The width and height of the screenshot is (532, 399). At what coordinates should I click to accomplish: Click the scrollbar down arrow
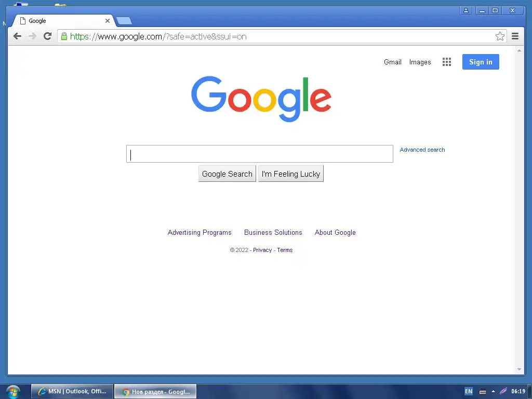pyautogui.click(x=519, y=369)
